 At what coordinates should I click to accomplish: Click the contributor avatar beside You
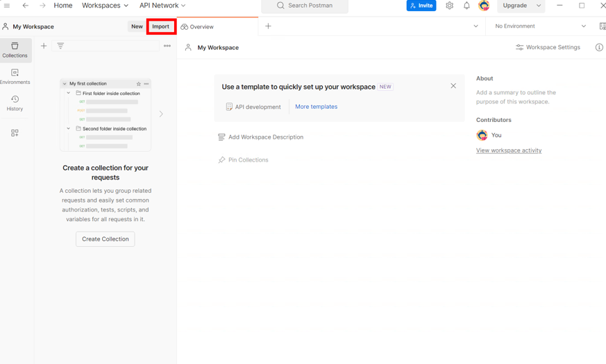482,135
